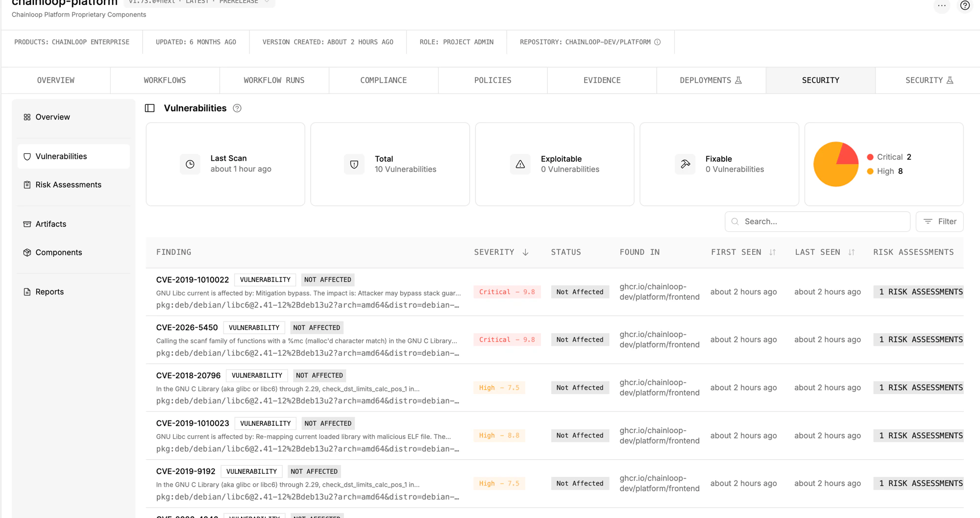Open CVE-2019-1010023 finding
The height and width of the screenshot is (518, 980).
(x=192, y=423)
